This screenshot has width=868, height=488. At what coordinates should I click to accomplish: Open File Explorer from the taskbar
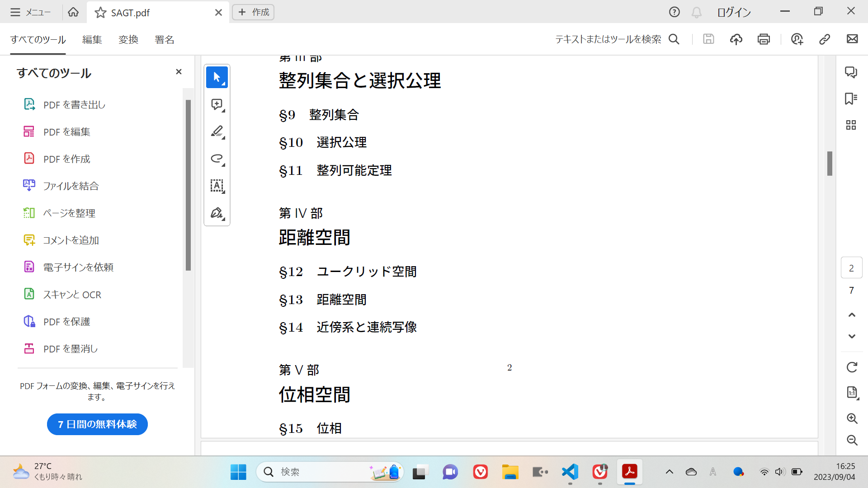tap(510, 472)
